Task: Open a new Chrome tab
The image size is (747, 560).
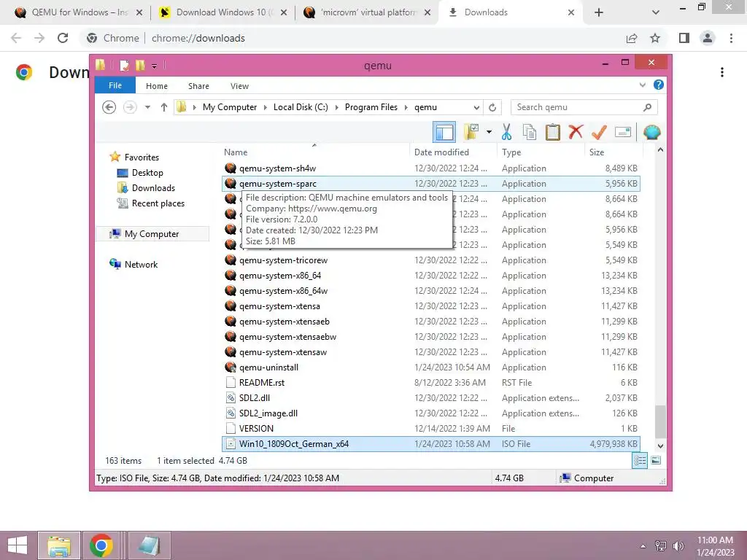Action: point(599,12)
